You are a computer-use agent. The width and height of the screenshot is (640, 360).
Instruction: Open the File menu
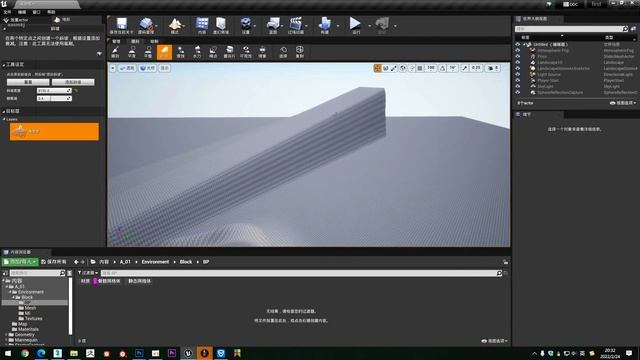click(x=7, y=12)
